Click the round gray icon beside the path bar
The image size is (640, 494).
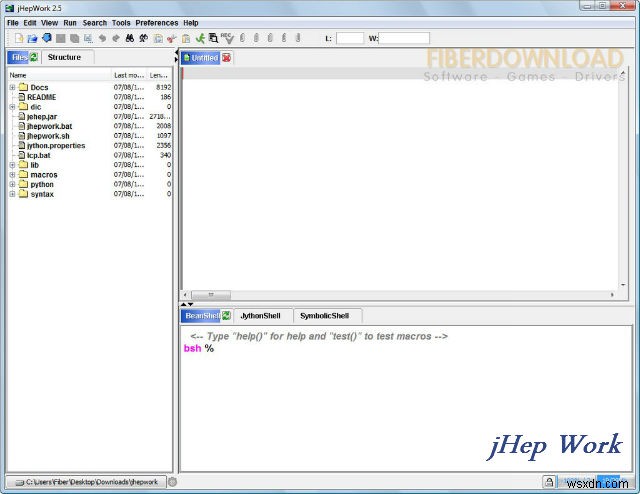click(x=173, y=482)
